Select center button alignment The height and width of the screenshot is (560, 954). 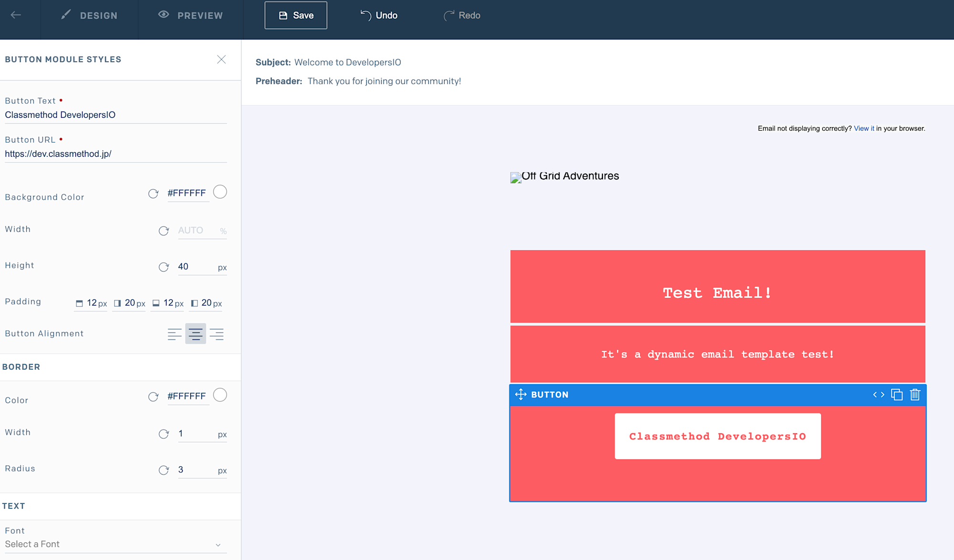[196, 334]
